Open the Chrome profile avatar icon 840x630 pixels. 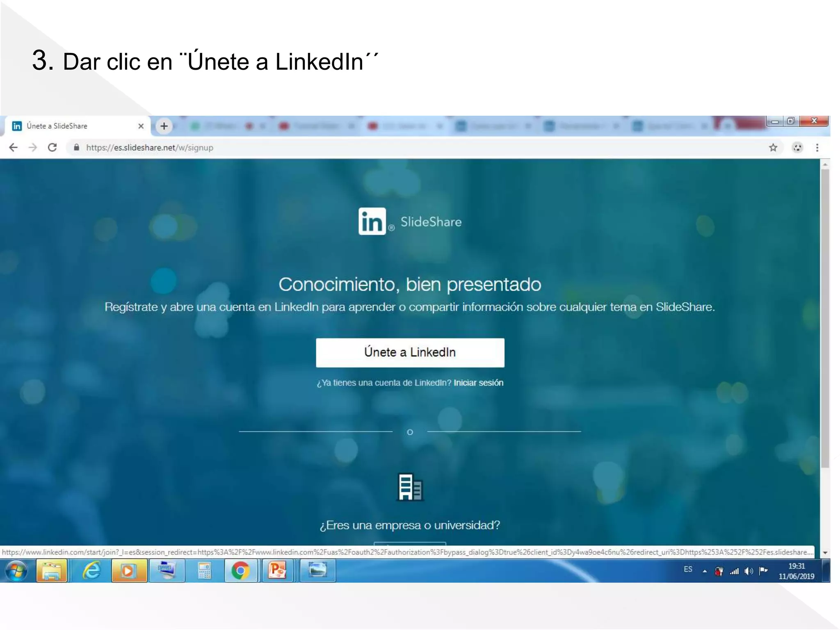(797, 148)
